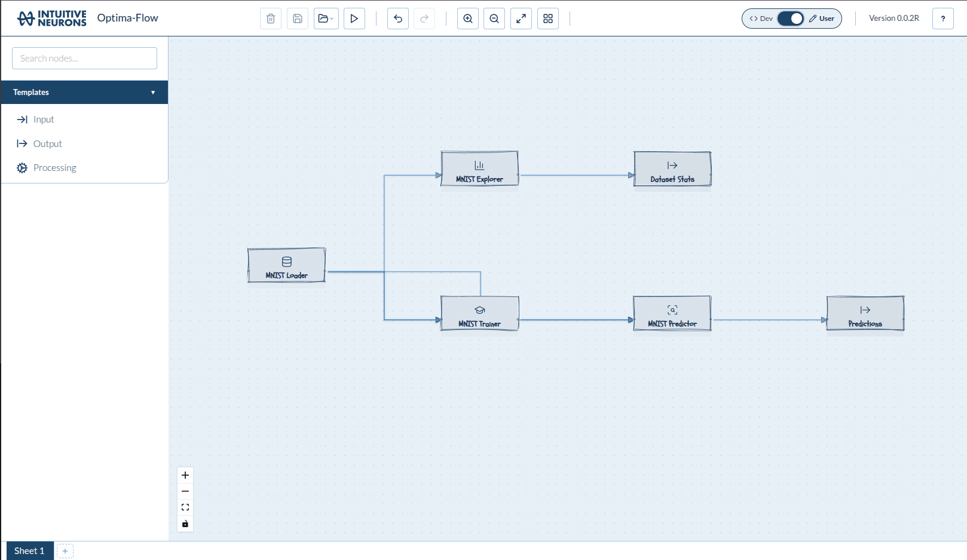Image resolution: width=967 pixels, height=560 pixels.
Task: Toggle the Dev/User mode switch
Action: [x=791, y=19]
